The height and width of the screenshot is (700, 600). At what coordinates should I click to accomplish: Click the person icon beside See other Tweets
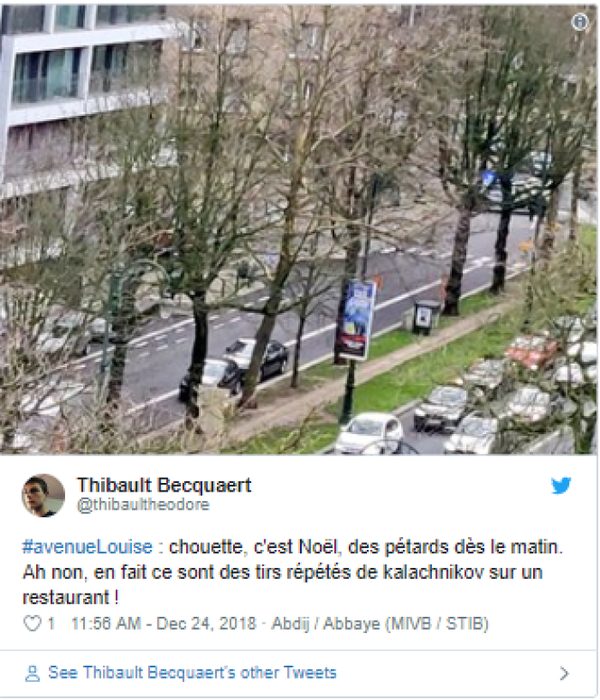tap(32, 673)
